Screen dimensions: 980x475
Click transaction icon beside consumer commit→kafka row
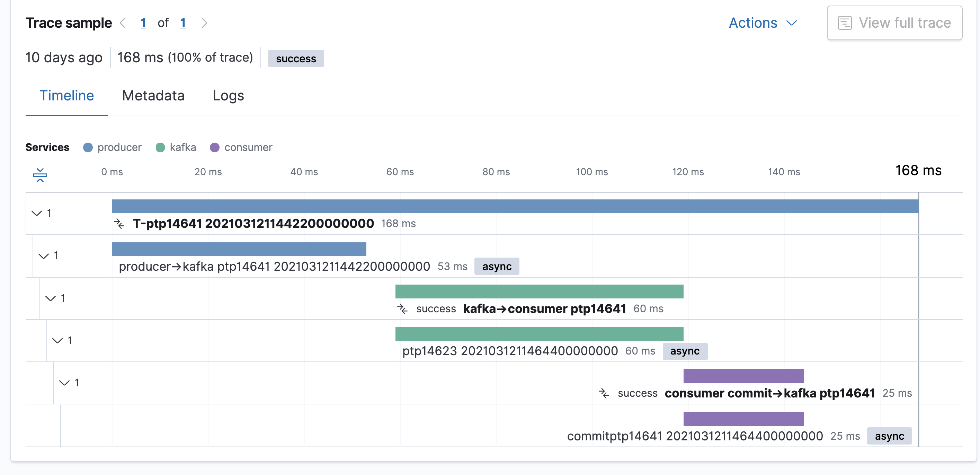coord(604,393)
